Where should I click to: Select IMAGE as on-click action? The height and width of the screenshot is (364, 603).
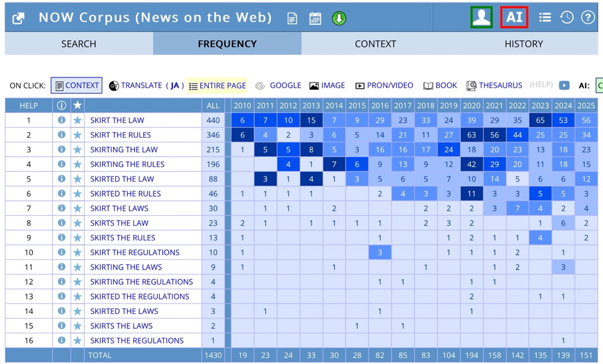click(x=327, y=85)
